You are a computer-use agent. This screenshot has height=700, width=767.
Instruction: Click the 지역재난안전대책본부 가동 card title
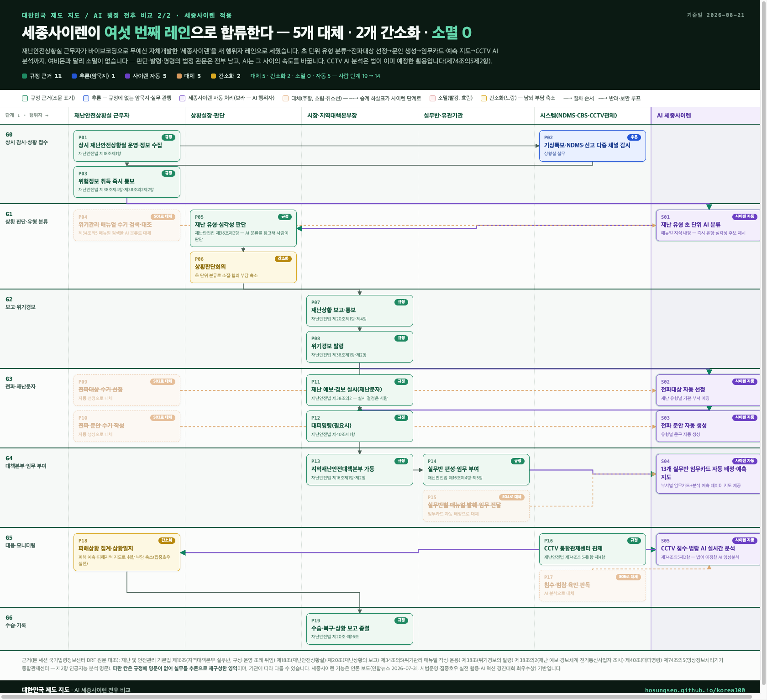(343, 469)
